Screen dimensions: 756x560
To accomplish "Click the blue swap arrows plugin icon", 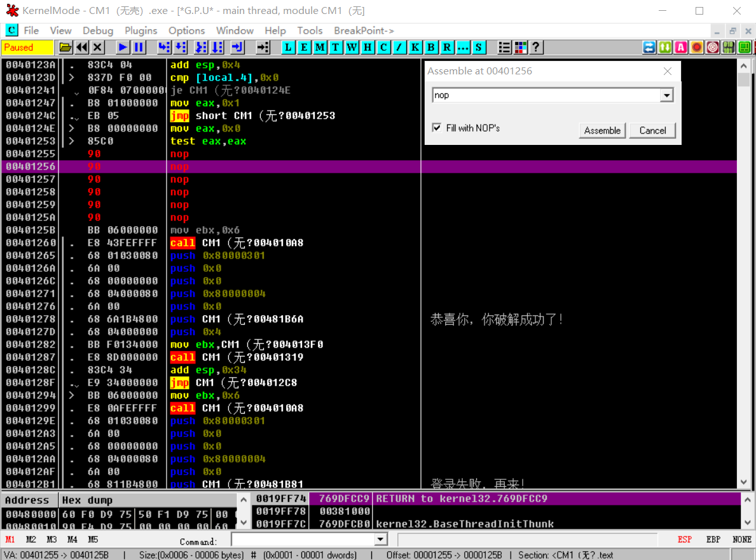I will pyautogui.click(x=649, y=47).
